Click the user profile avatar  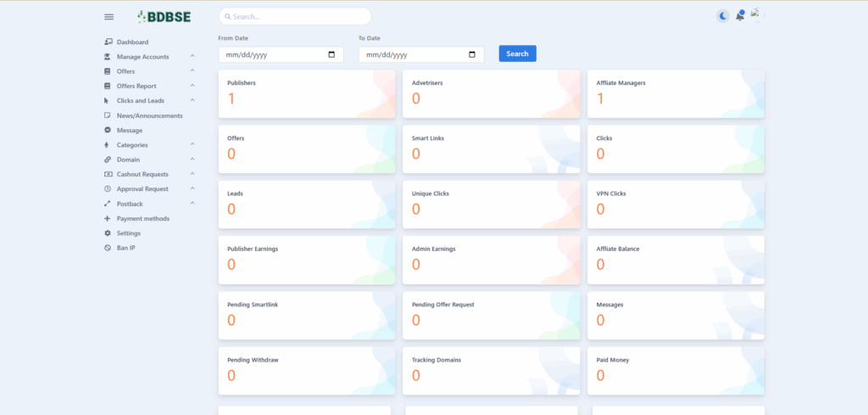coord(757,16)
